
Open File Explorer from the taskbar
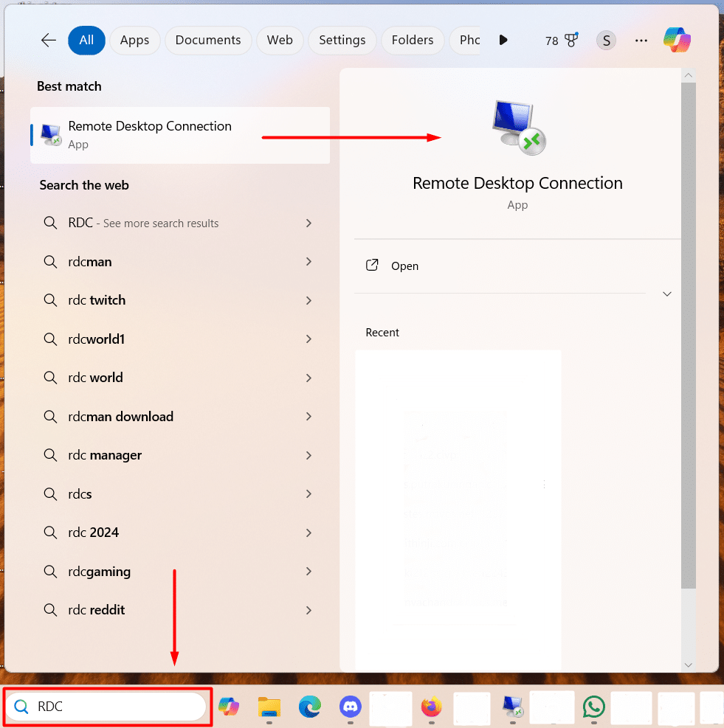click(x=269, y=707)
